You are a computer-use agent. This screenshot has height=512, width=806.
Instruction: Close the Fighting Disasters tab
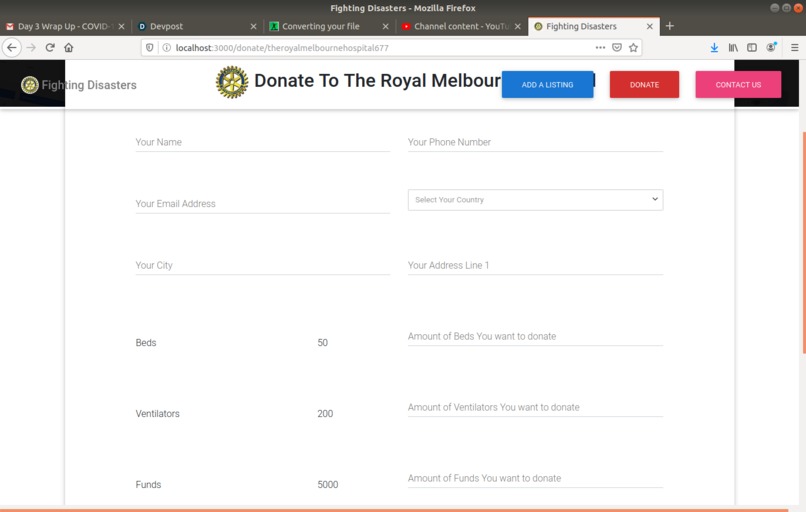point(650,26)
